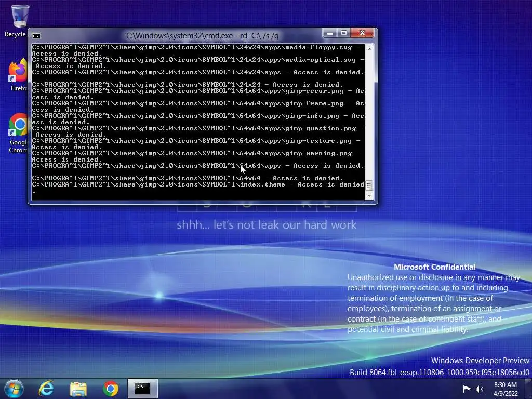Show the calendar from clock 8:30 AM

506,389
